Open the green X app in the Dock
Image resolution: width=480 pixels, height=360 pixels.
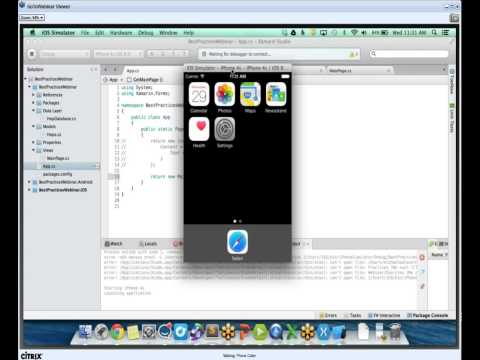(292, 332)
